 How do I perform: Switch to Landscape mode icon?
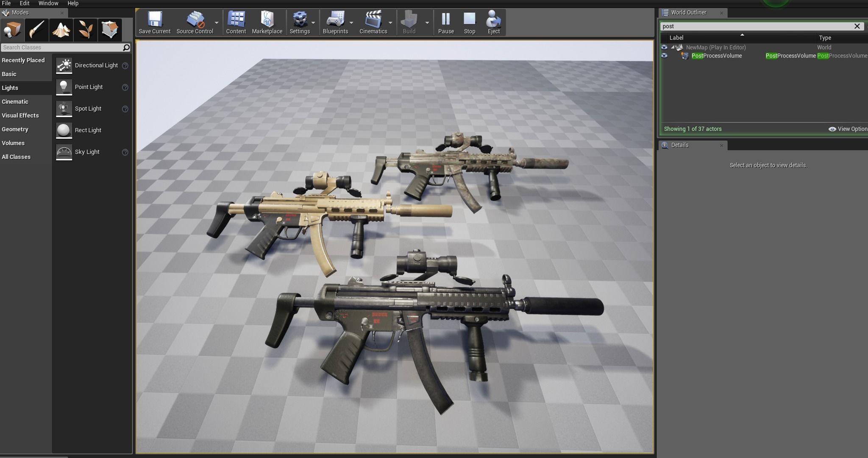point(61,30)
